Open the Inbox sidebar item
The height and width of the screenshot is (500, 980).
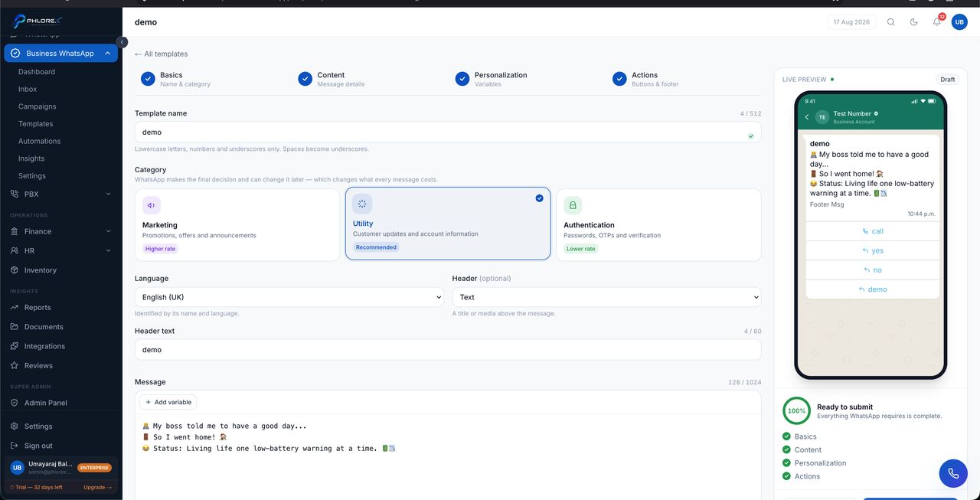point(28,90)
